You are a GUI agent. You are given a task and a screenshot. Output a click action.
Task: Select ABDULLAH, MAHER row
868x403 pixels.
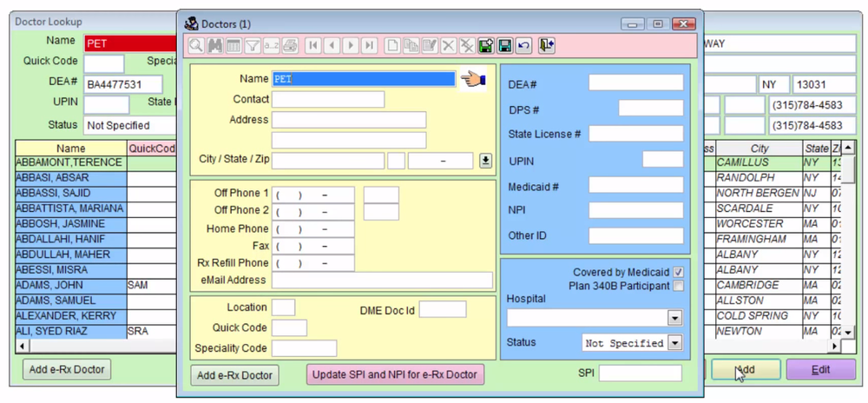point(71,255)
